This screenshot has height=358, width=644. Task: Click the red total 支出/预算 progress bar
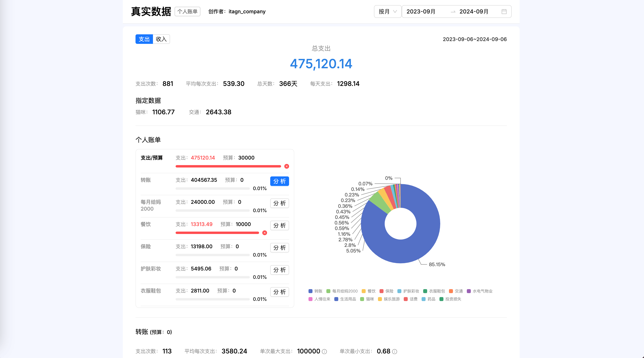[228, 166]
